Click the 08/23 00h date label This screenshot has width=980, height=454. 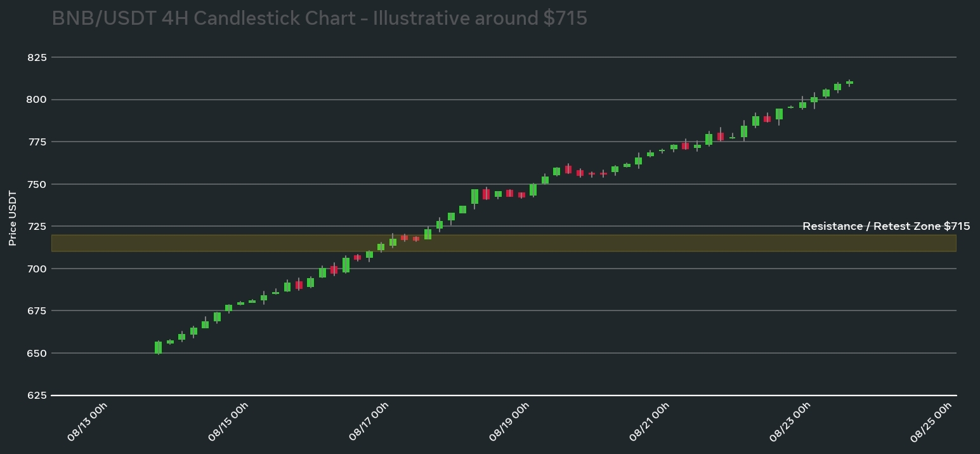(790, 422)
